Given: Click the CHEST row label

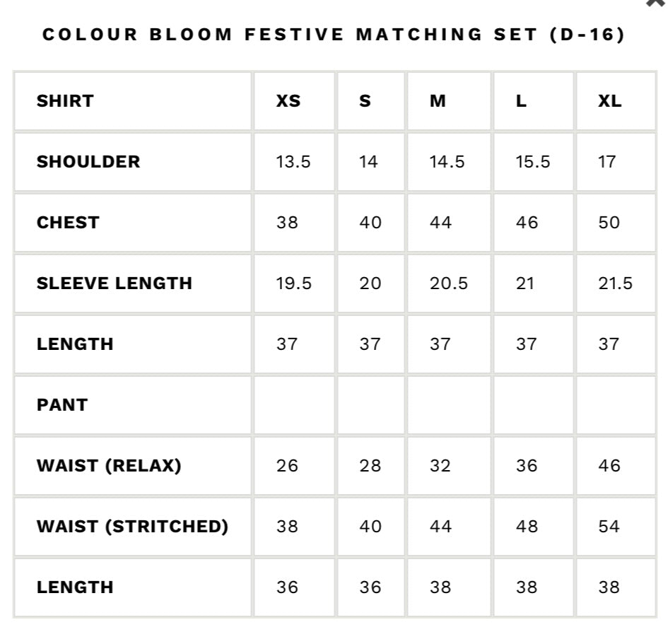Looking at the screenshot, I should tap(68, 223).
